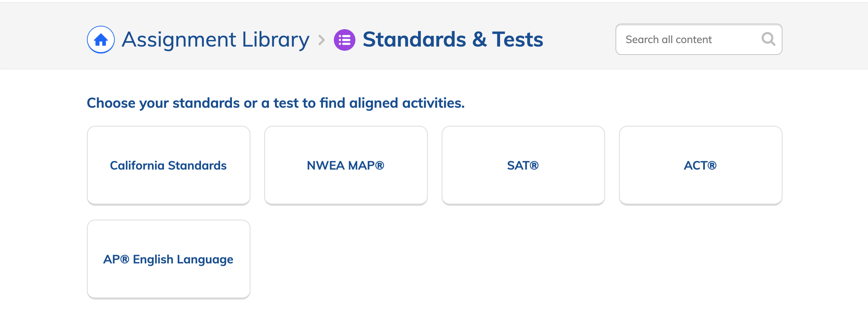Click the NWEA MAP® label text
This screenshot has height=335, width=868.
[346, 165]
